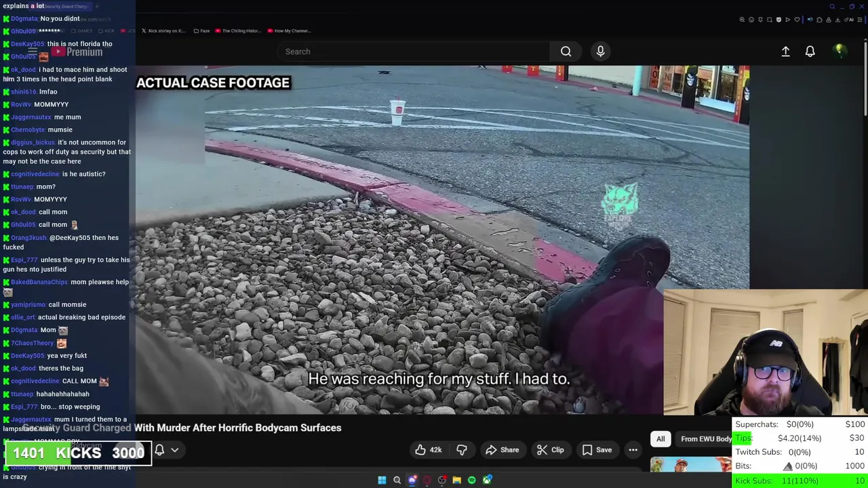Open the extensions cube icon
Screen dimensions: 868x488
click(x=819, y=20)
